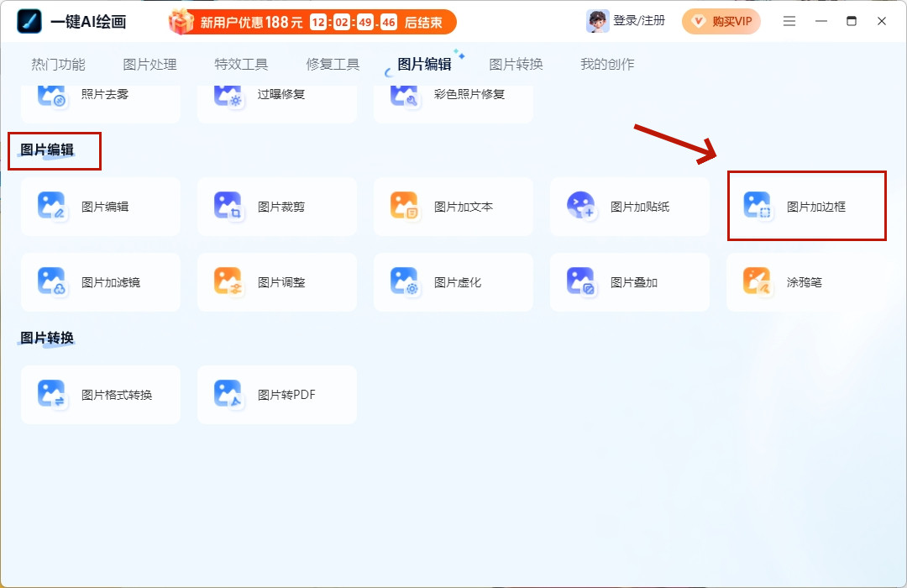Image resolution: width=907 pixels, height=588 pixels.
Task: Switch to the 图片转换 tab
Action: click(x=516, y=64)
